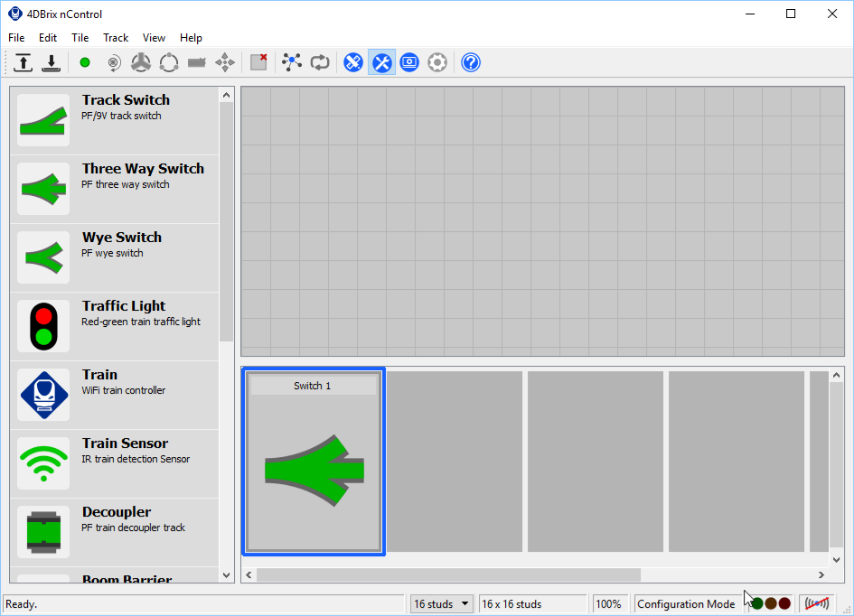Click the tile panel scroll up arrow
This screenshot has height=616, width=854.
tap(837, 375)
